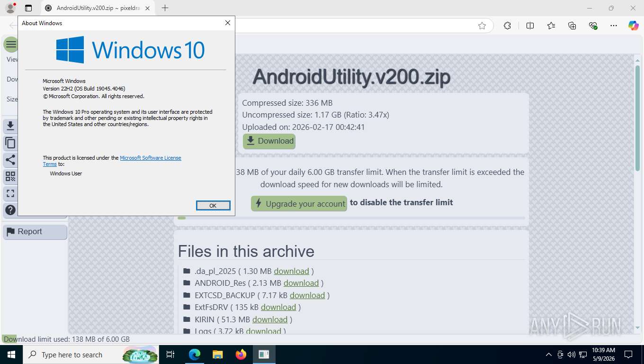Open the help question mark icon
The width and height of the screenshot is (644, 364).
coord(10,210)
